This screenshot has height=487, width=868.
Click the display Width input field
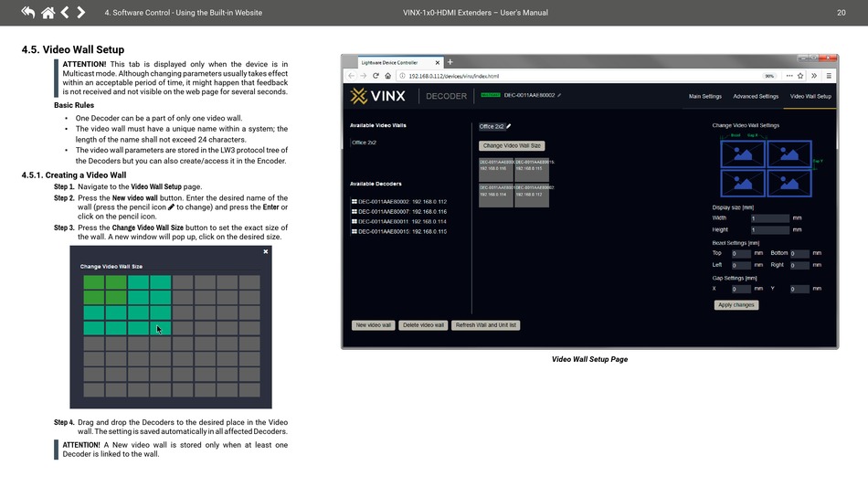[x=769, y=218]
